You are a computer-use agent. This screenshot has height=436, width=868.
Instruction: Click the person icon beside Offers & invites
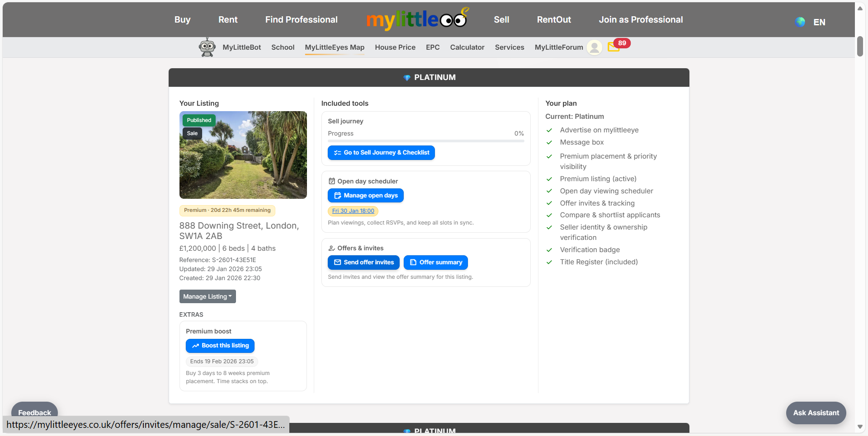pyautogui.click(x=332, y=248)
